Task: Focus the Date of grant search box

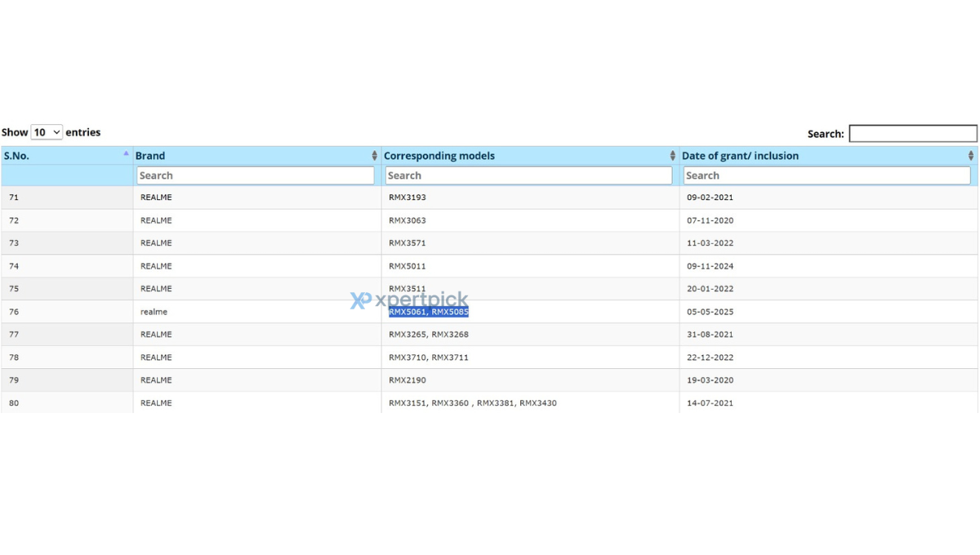Action: [826, 175]
